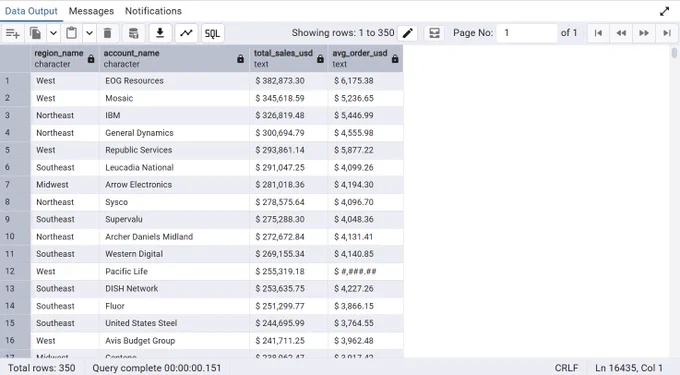The height and width of the screenshot is (375, 680).
Task: Click the Western Digital cell
Action: [x=175, y=254]
